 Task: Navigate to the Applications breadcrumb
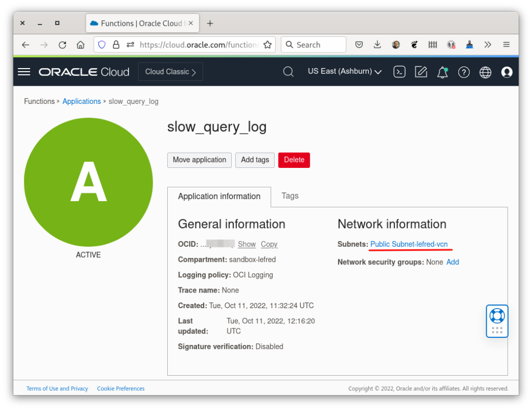pos(82,101)
